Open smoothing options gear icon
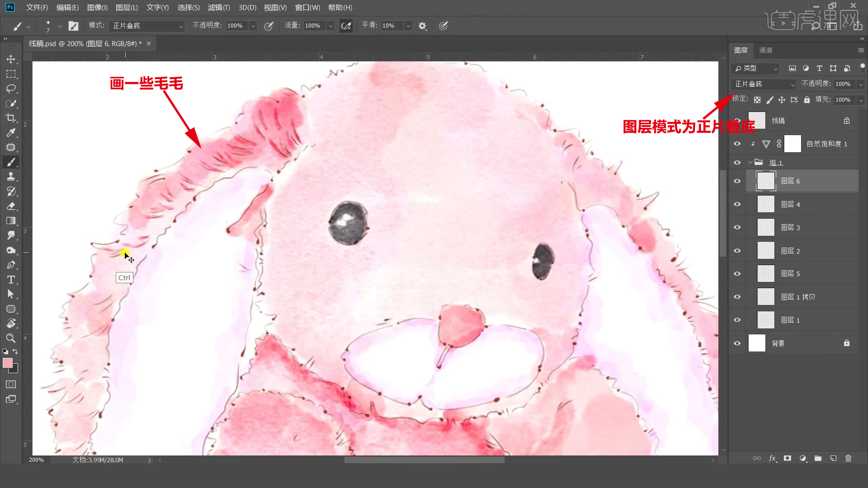The height and width of the screenshot is (488, 868). [422, 26]
